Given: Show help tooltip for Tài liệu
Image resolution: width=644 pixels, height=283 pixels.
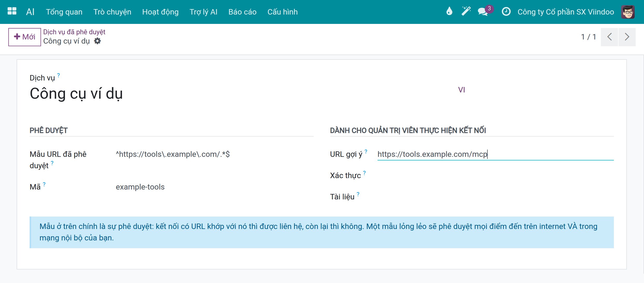Looking at the screenshot, I should (x=358, y=194).
